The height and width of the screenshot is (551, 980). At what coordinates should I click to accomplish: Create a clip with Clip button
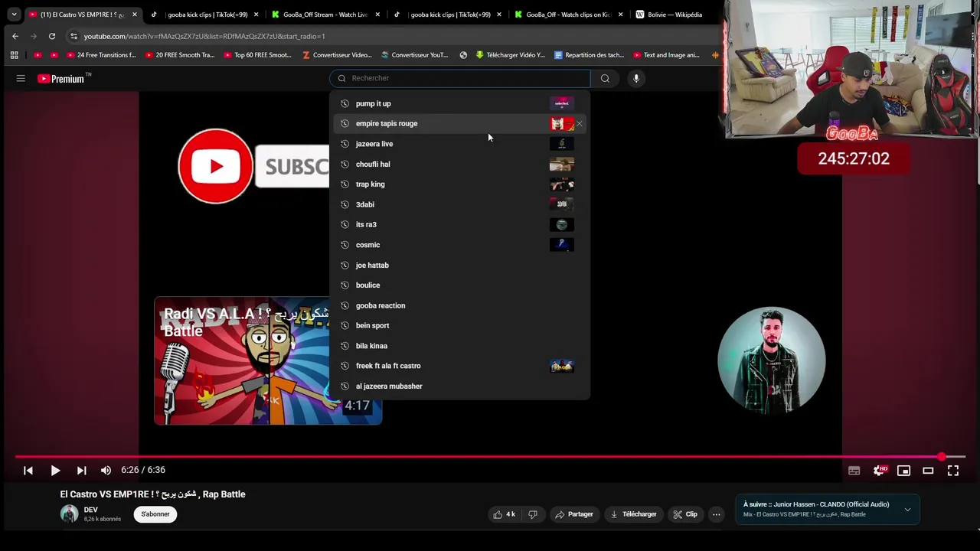tap(685, 514)
